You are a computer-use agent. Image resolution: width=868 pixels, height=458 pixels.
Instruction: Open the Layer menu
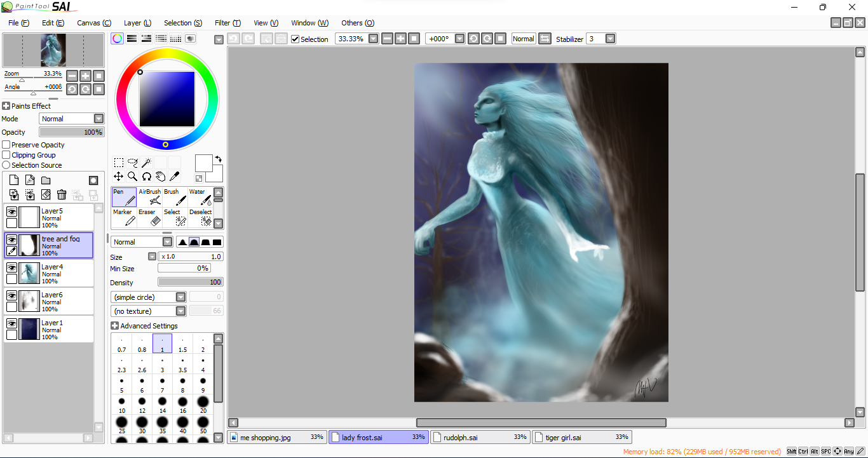click(137, 23)
